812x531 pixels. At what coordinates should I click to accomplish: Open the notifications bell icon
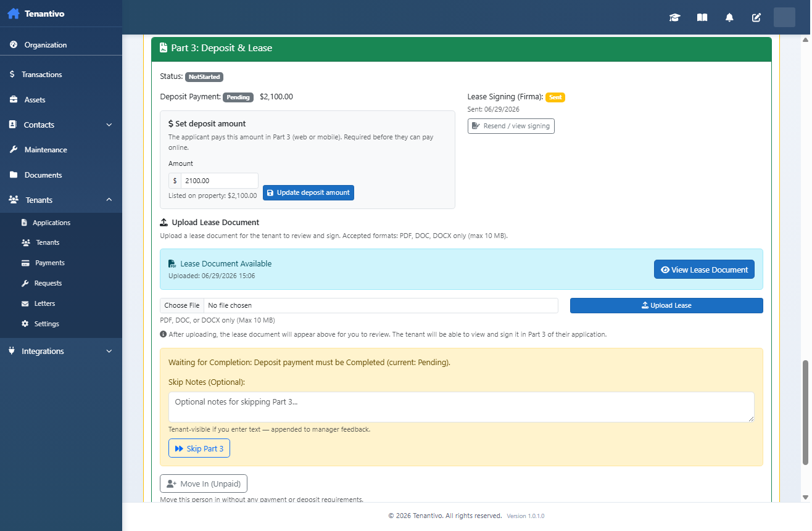point(729,17)
